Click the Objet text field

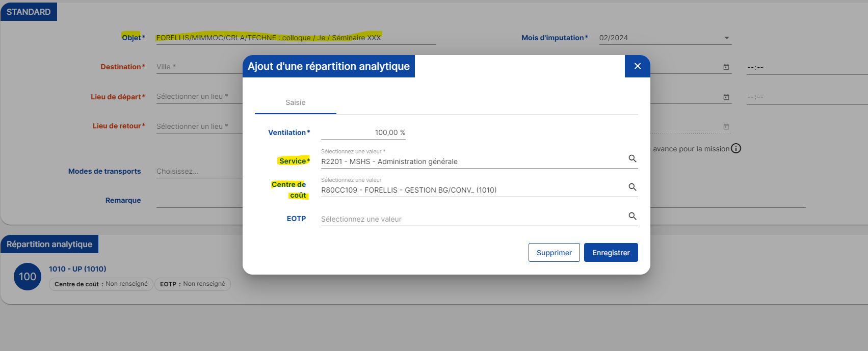coord(296,38)
